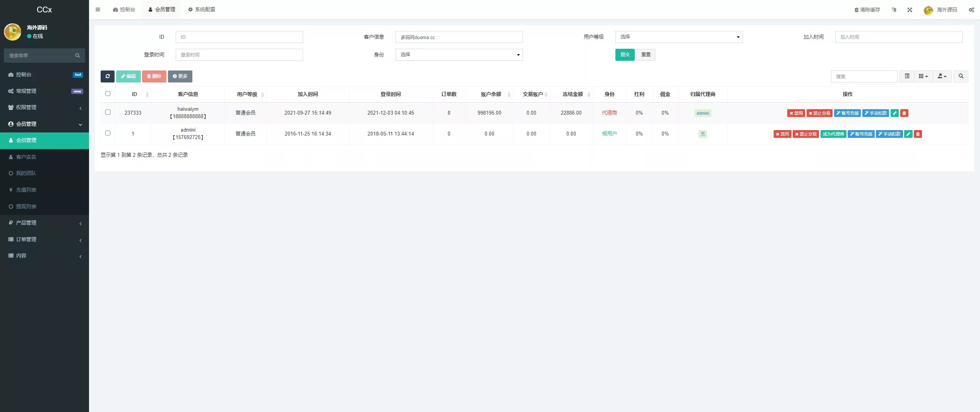Sort table by 账户余额 column arrows

point(508,94)
